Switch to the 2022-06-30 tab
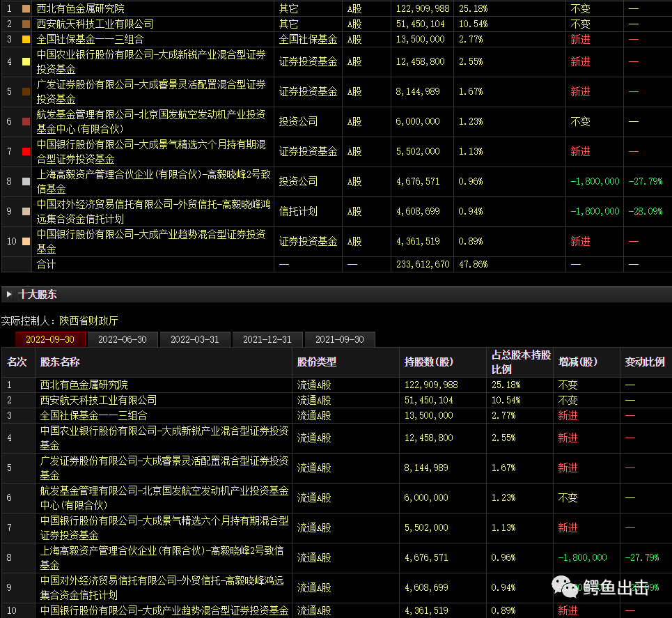This screenshot has width=672, height=618. [x=123, y=339]
